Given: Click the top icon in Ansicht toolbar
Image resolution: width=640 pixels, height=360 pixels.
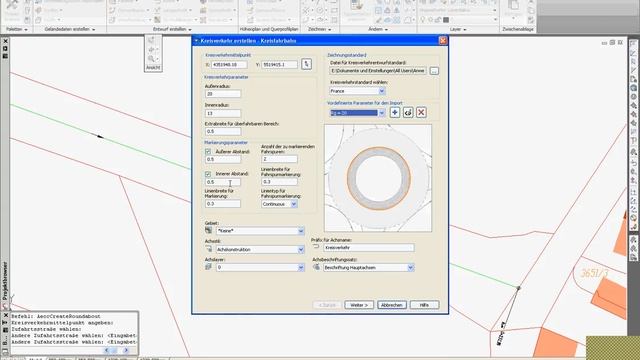Looking at the screenshot, I should (x=151, y=40).
